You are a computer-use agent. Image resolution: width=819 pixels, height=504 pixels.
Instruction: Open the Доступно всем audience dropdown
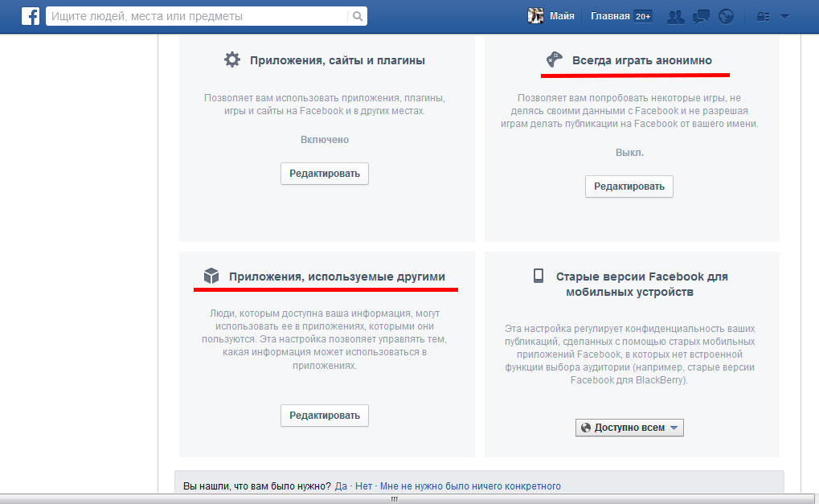(x=629, y=428)
